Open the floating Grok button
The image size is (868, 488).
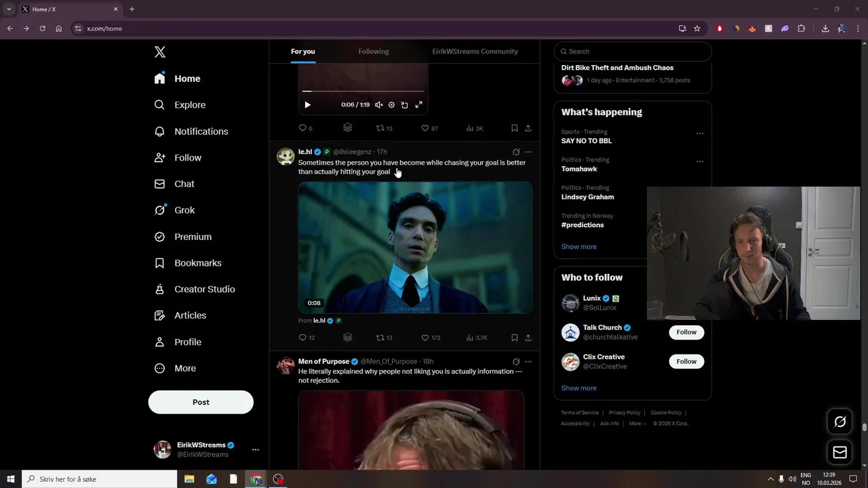[x=840, y=422]
